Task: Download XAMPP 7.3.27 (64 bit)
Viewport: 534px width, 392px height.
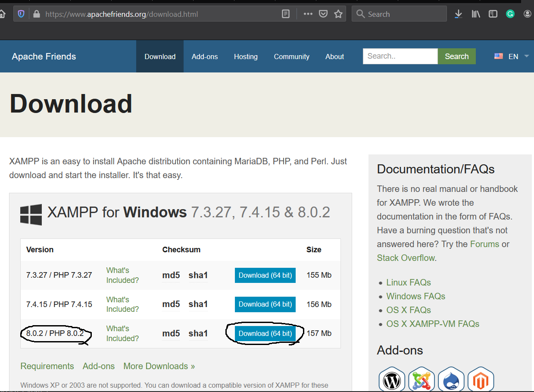Action: [x=265, y=275]
